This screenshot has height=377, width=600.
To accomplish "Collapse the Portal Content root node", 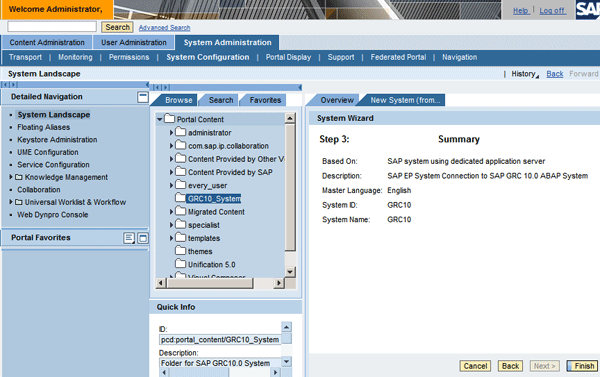I will click(x=160, y=119).
